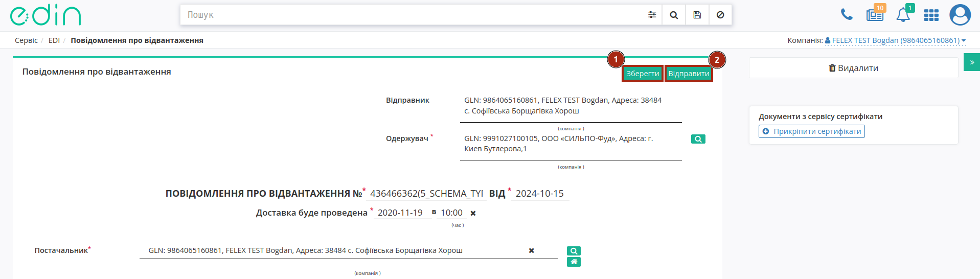The image size is (980, 279).
Task: Search recipient company with green magnifier
Action: (x=698, y=139)
